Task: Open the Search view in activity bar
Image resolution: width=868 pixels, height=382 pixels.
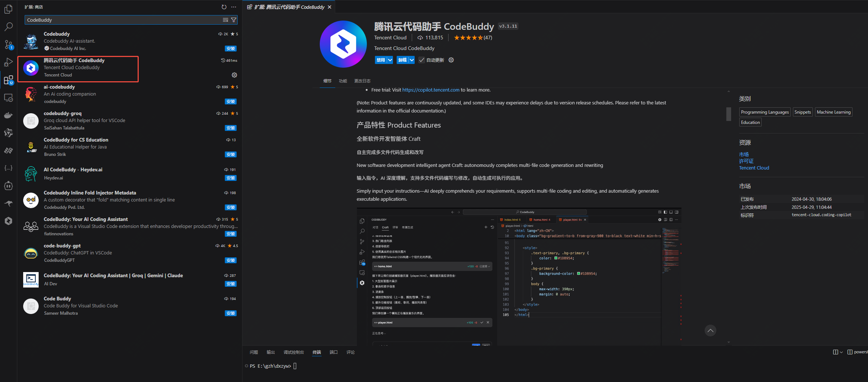Action: [8, 27]
